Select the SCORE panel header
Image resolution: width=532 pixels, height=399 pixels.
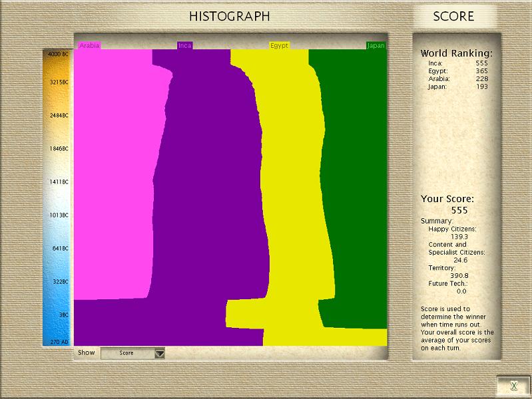(453, 16)
